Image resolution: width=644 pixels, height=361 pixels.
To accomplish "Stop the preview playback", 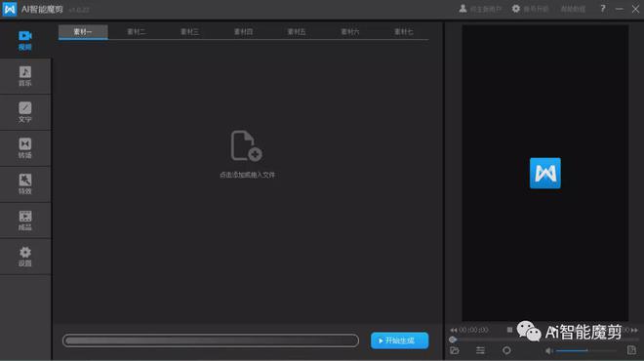I will pyautogui.click(x=509, y=330).
